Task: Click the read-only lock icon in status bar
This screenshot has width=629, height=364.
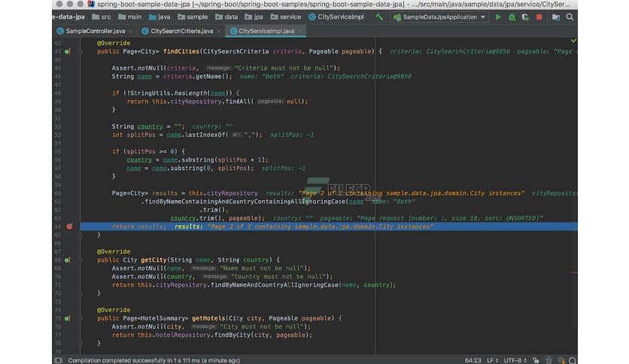Action: [536, 360]
